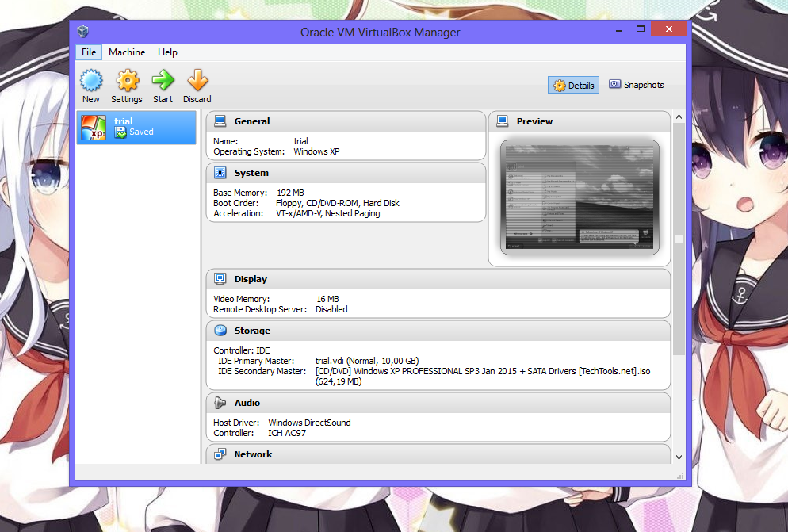Create a New virtual machine
788x532 pixels.
(91, 85)
